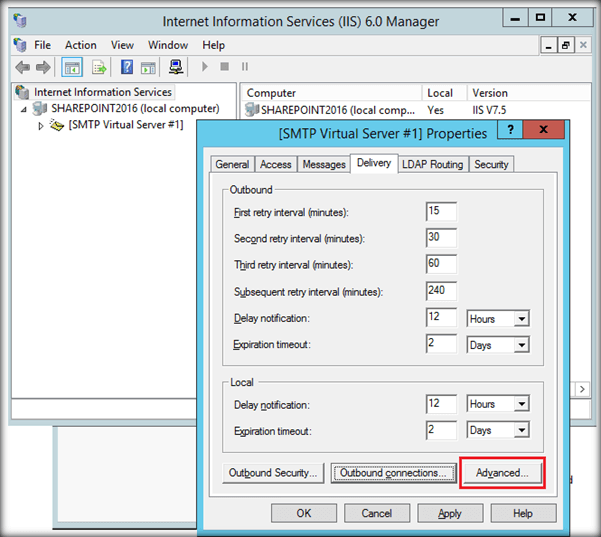Sort by the Local column header
The width and height of the screenshot is (601, 537).
pyautogui.click(x=445, y=93)
